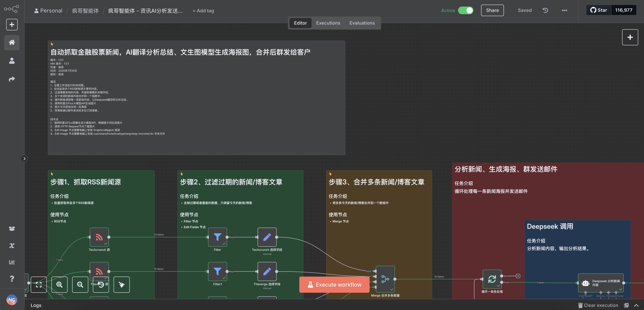Open the Personal breadcrumb
Screen dimensions: 644x310
click(49, 11)
